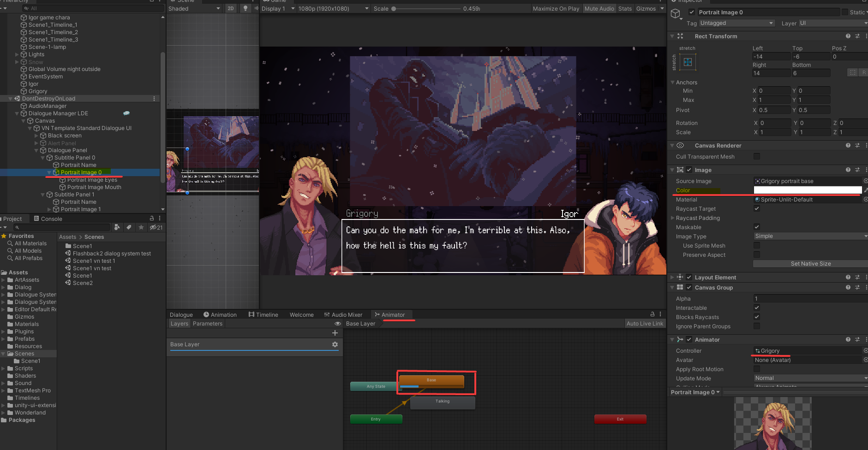The height and width of the screenshot is (450, 868).
Task: Disable Image component checkbox
Action: point(689,170)
